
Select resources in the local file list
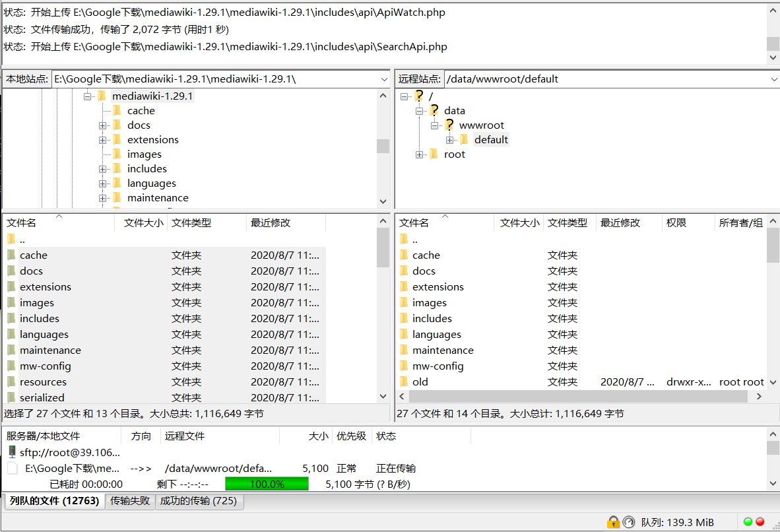[x=43, y=382]
